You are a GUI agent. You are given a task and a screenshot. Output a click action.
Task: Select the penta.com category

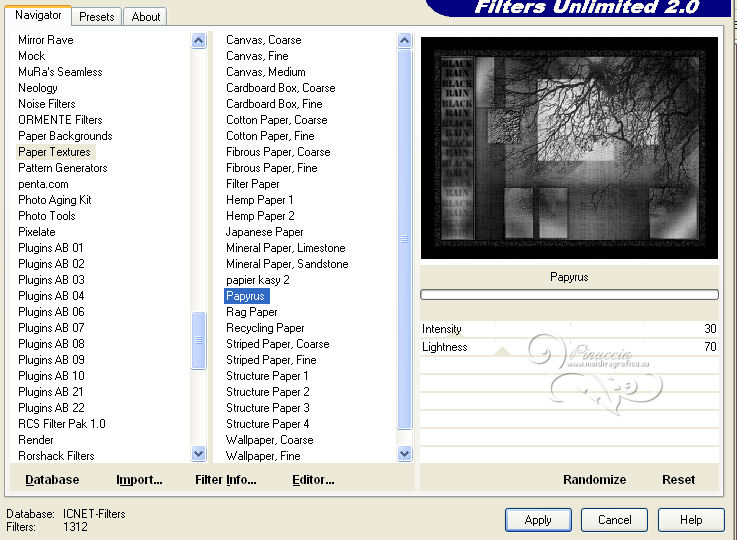[43, 184]
